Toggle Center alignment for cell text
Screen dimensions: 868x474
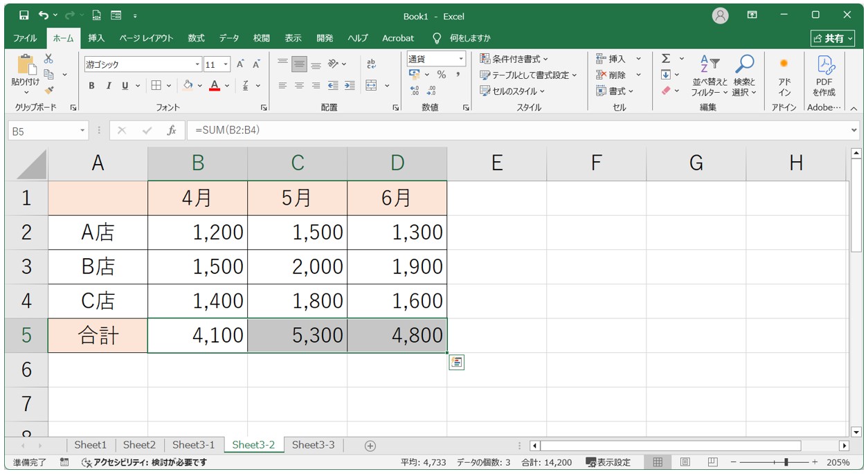coord(299,86)
